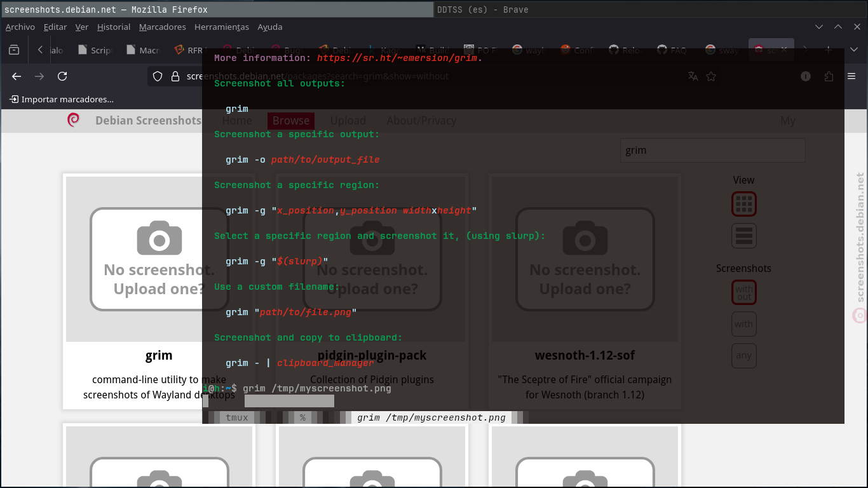The width and height of the screenshot is (868, 488).
Task: Click the forward navigation arrow
Action: [39, 76]
